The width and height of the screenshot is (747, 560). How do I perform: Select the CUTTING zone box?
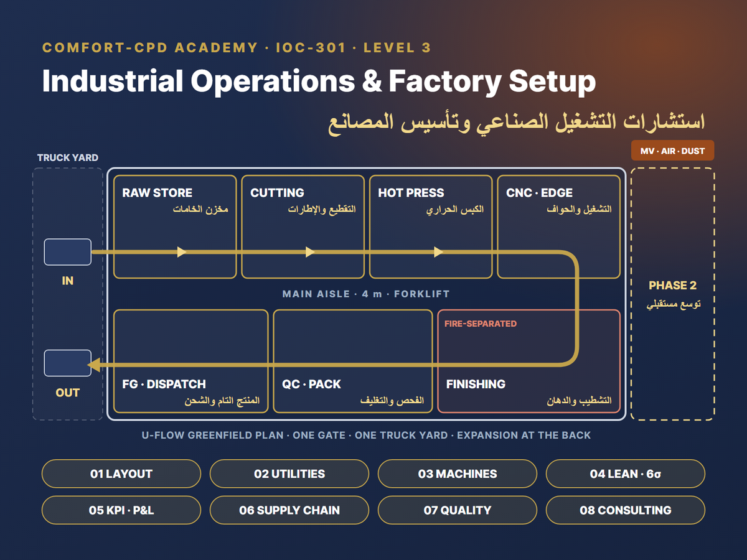coord(303,227)
